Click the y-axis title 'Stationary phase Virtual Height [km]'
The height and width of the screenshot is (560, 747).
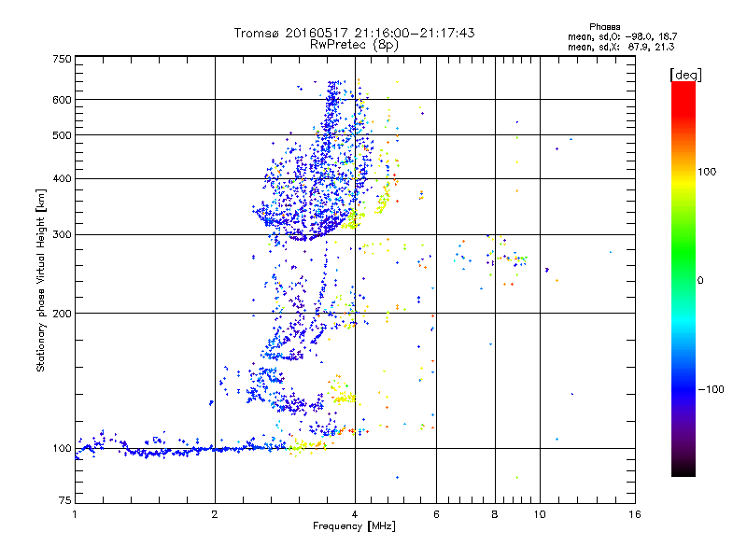coord(41,280)
